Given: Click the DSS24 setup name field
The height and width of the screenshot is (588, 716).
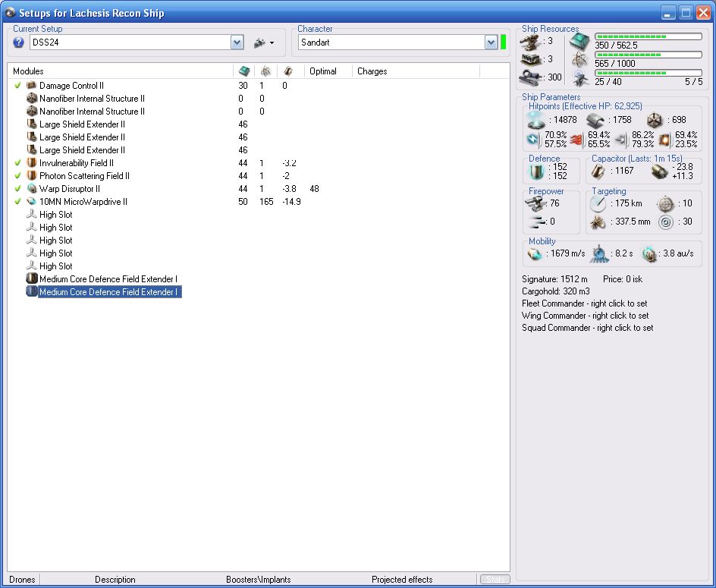Looking at the screenshot, I should tap(130, 42).
